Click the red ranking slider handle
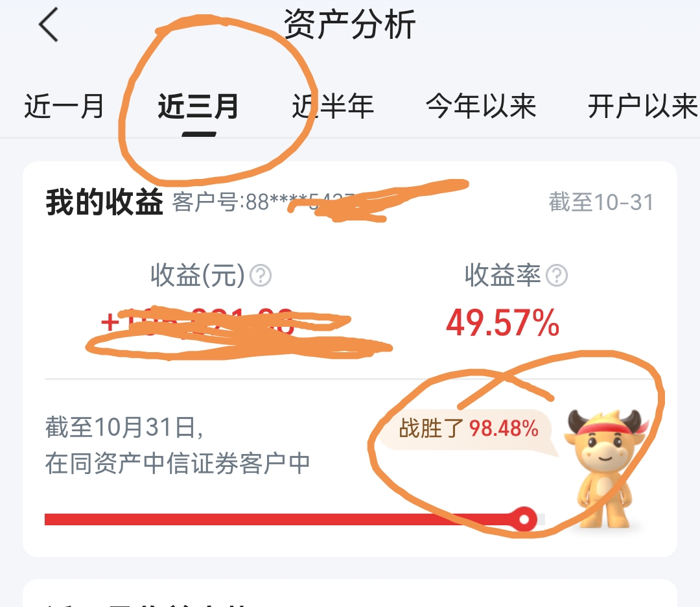This screenshot has height=607, width=700. (524, 519)
